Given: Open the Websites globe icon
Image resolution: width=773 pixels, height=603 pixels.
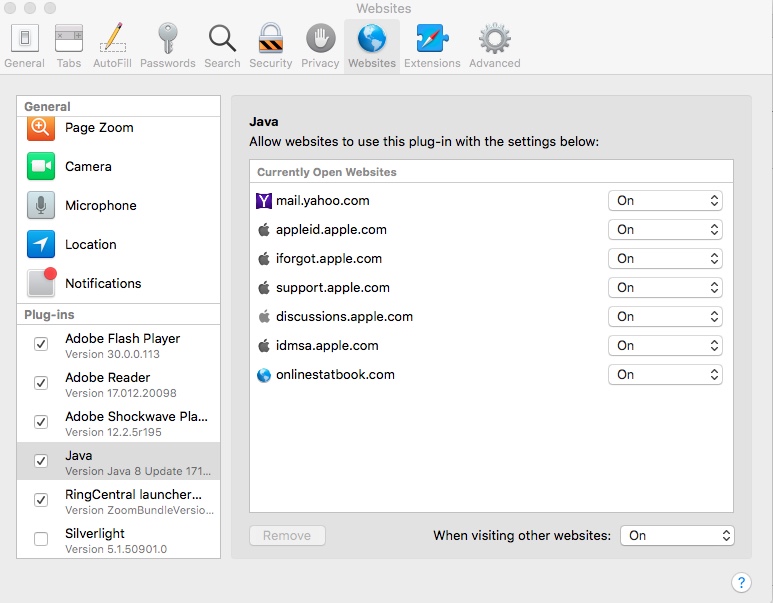Looking at the screenshot, I should pos(372,38).
